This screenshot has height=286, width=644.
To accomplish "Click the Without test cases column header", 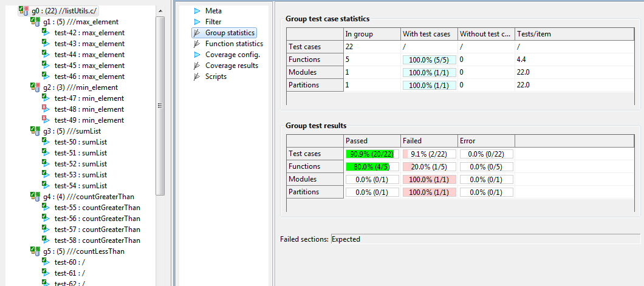I will click(x=486, y=34).
